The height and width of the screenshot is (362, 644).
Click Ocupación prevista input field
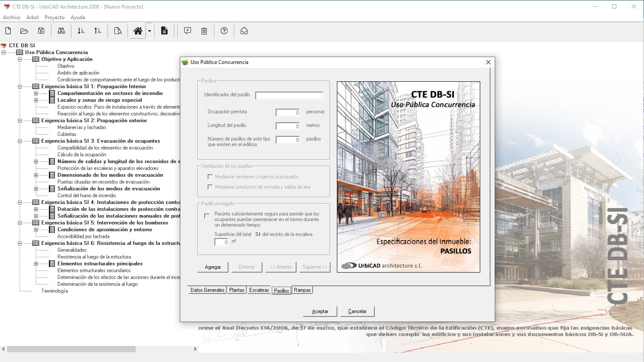click(x=288, y=112)
